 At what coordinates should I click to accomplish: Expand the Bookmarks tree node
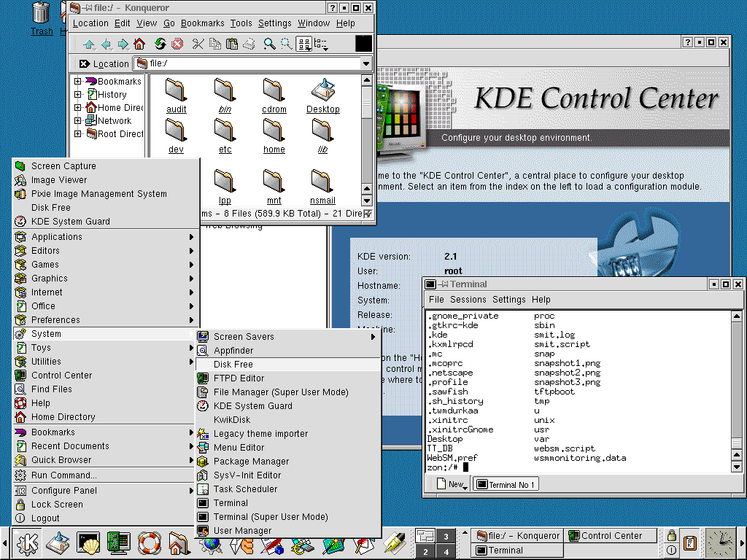(78, 82)
